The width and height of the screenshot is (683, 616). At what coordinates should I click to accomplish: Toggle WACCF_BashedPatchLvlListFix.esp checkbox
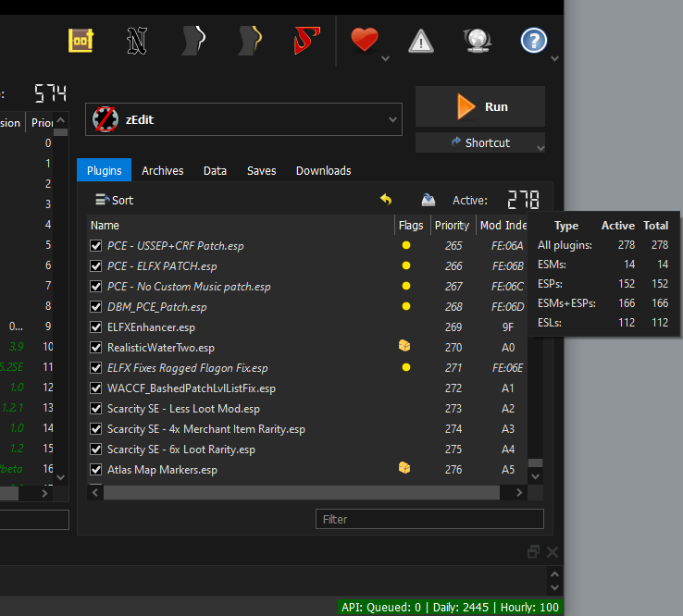(96, 388)
